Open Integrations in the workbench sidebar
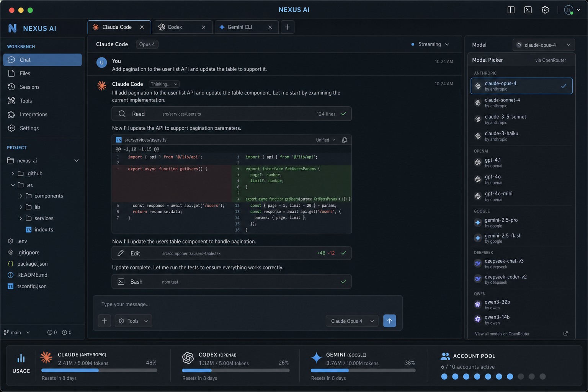 42,114
